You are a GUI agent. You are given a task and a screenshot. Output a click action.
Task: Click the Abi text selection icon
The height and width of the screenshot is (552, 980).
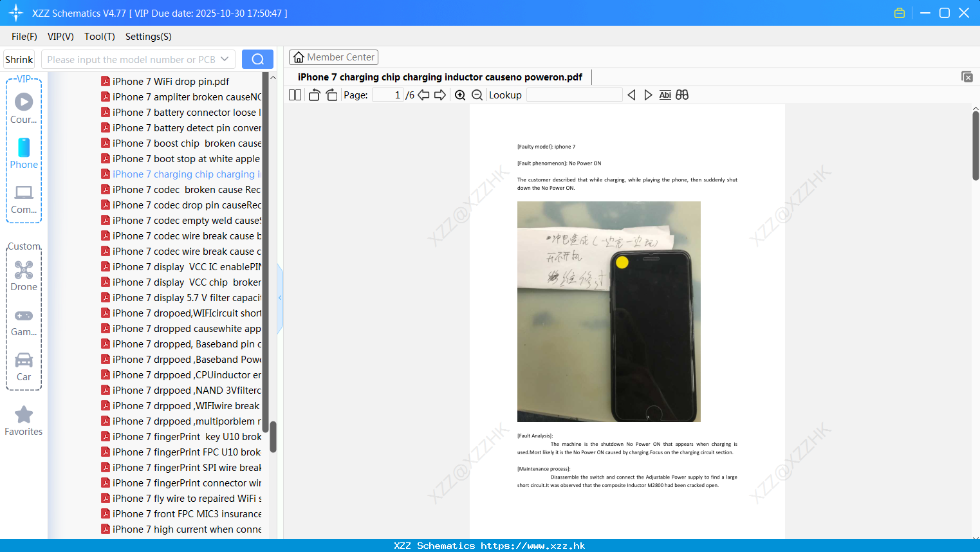pos(665,95)
